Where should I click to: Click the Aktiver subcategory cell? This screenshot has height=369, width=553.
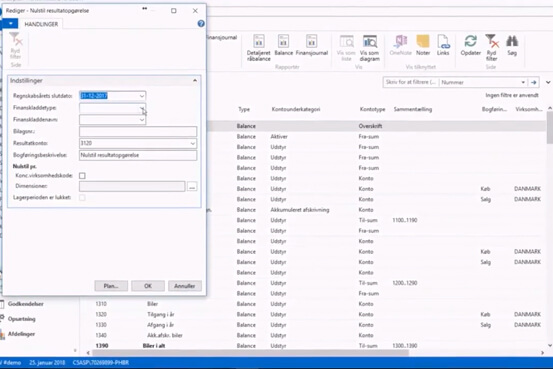tap(279, 137)
